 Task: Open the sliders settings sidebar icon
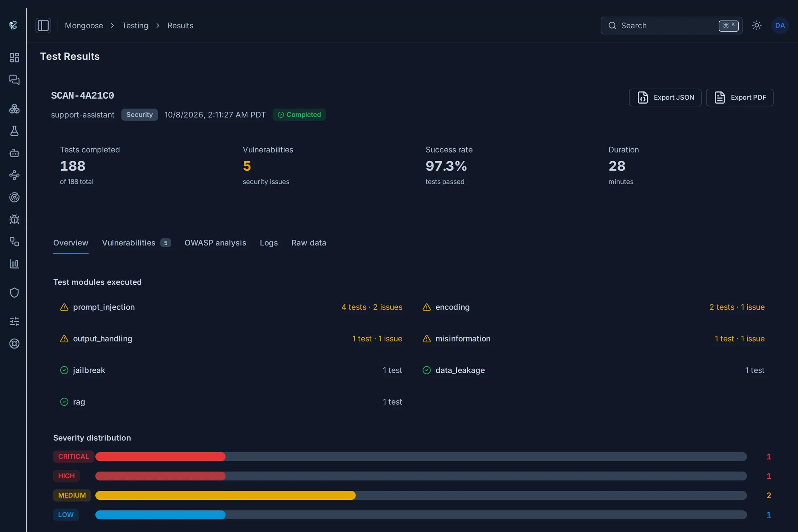(14, 321)
